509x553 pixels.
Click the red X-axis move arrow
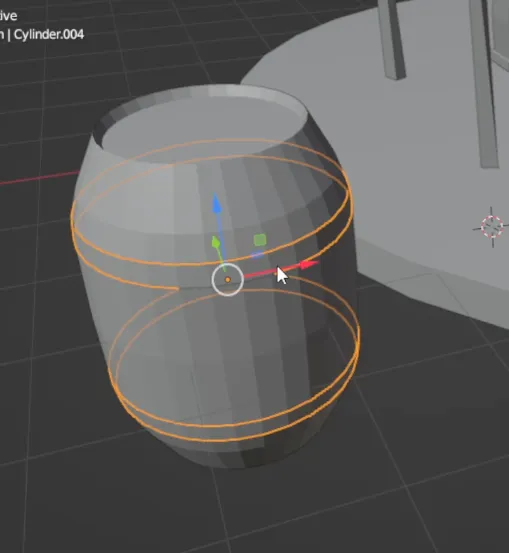point(309,265)
